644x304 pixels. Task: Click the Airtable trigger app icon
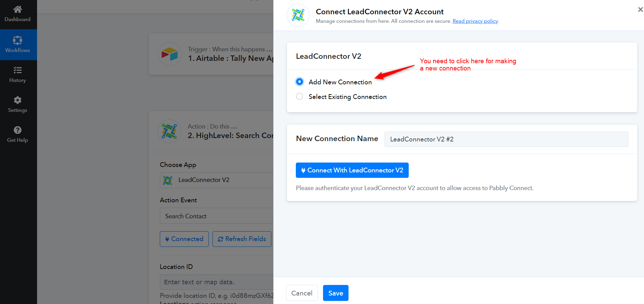click(x=169, y=54)
